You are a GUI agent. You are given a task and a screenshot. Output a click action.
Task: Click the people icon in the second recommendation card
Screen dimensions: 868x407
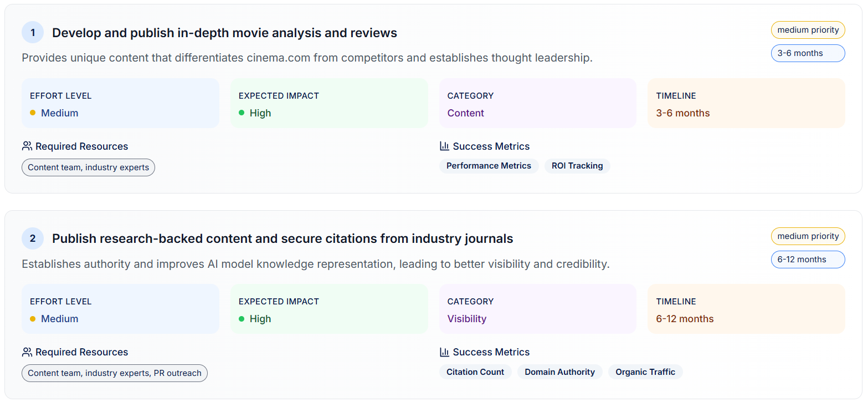click(27, 352)
